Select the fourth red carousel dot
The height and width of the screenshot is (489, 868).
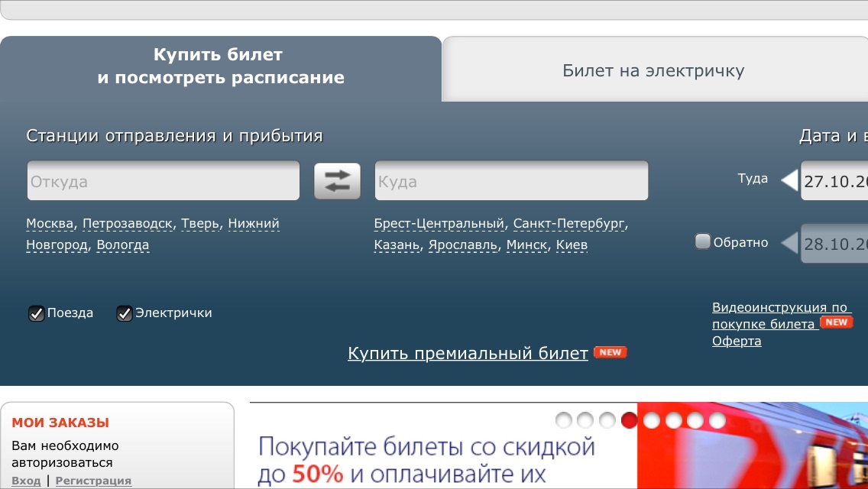click(629, 420)
